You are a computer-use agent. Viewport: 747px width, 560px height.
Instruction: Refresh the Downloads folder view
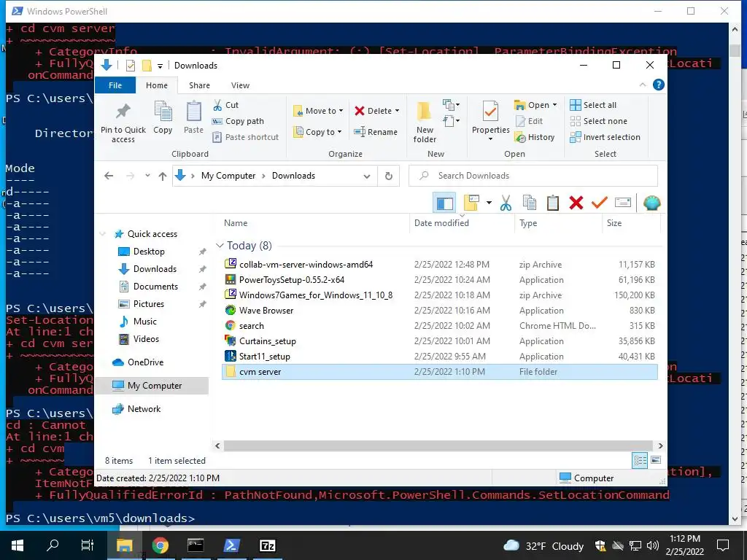coord(389,176)
